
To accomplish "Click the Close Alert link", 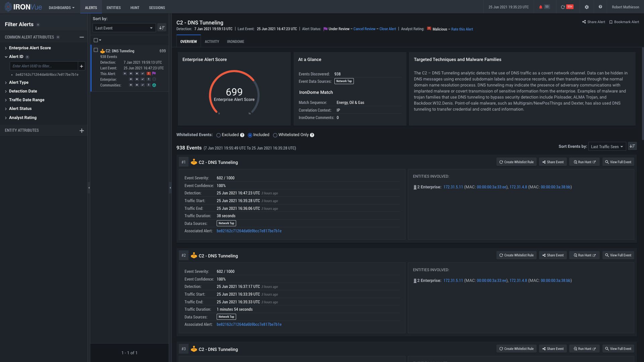I will [387, 29].
